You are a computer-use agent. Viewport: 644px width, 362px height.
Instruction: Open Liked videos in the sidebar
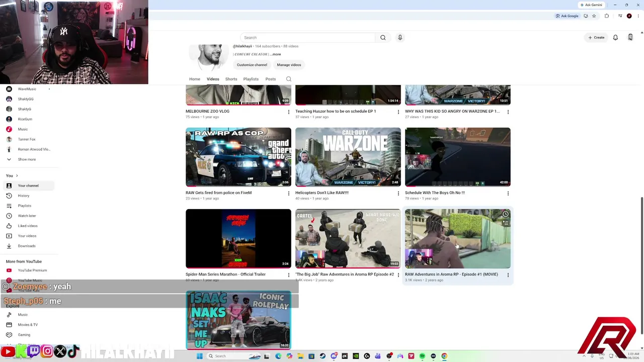[x=28, y=226]
